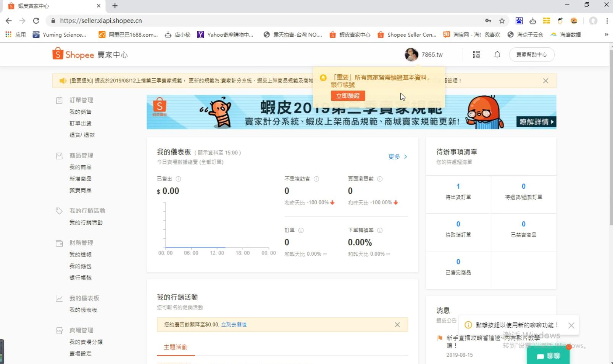Open 賣場設定
The width and height of the screenshot is (613, 364).
click(81, 354)
